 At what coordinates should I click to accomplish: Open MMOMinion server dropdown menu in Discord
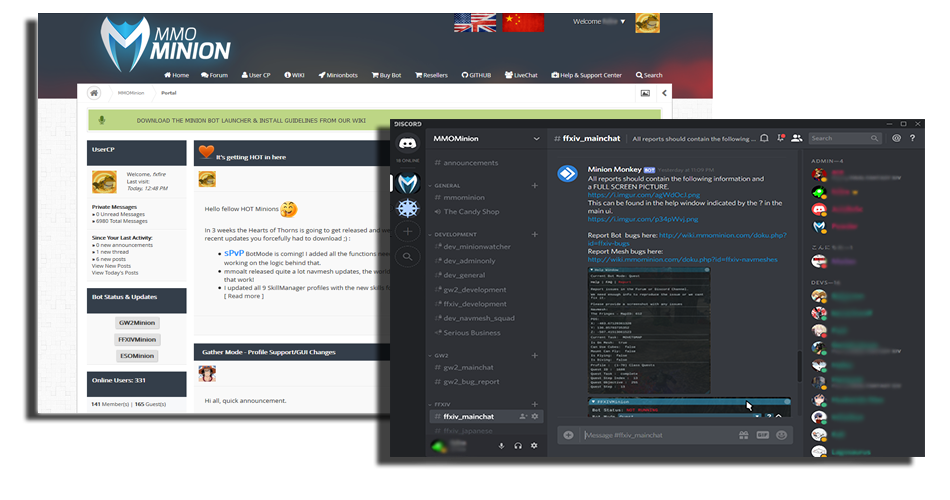pyautogui.click(x=536, y=138)
